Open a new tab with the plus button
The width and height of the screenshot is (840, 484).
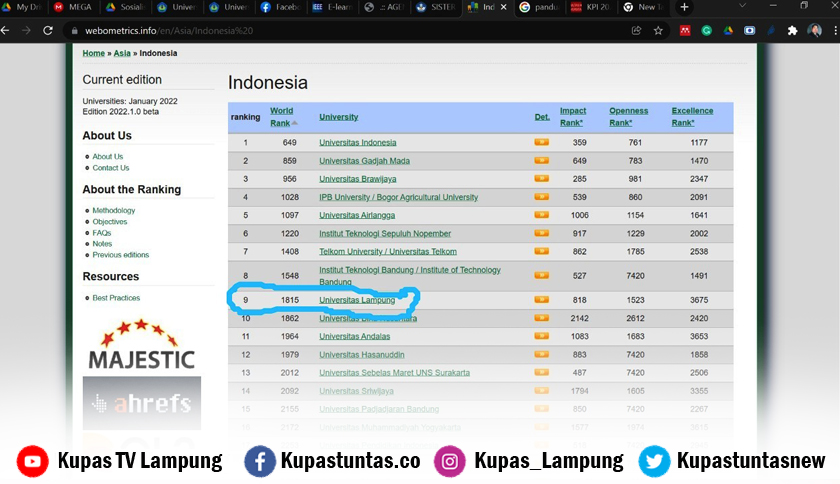pos(684,7)
